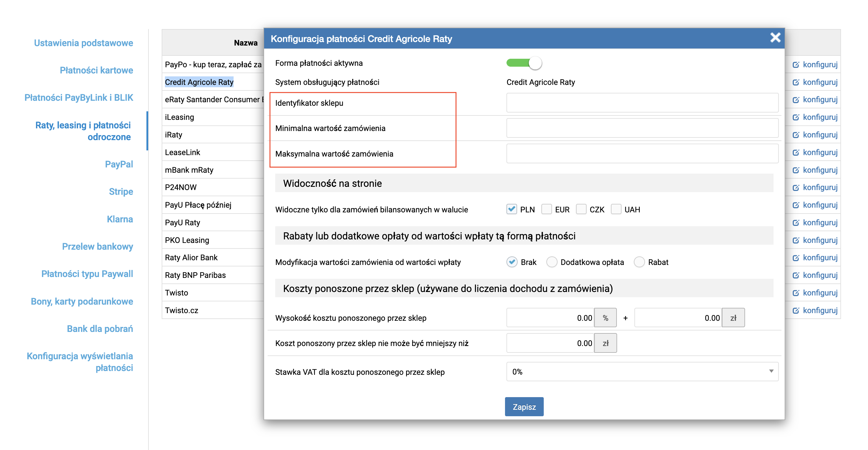Open Płatności typu Paywall in the sidebar
868x450 pixels.
pos(87,274)
